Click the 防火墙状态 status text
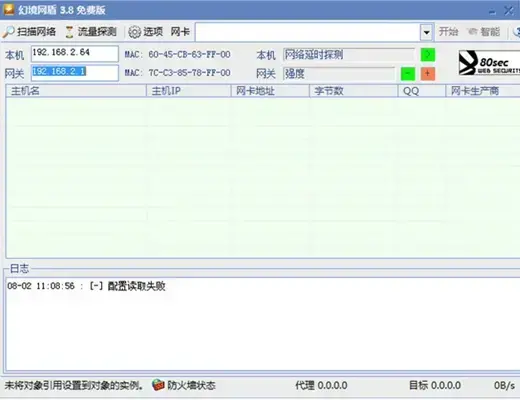This screenshot has height=400, width=520. [191, 385]
